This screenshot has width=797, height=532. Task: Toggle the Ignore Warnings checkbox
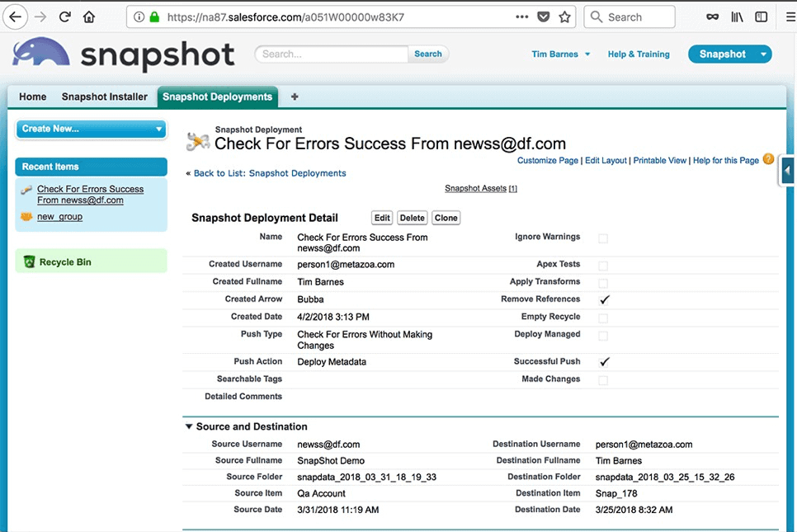pyautogui.click(x=603, y=238)
